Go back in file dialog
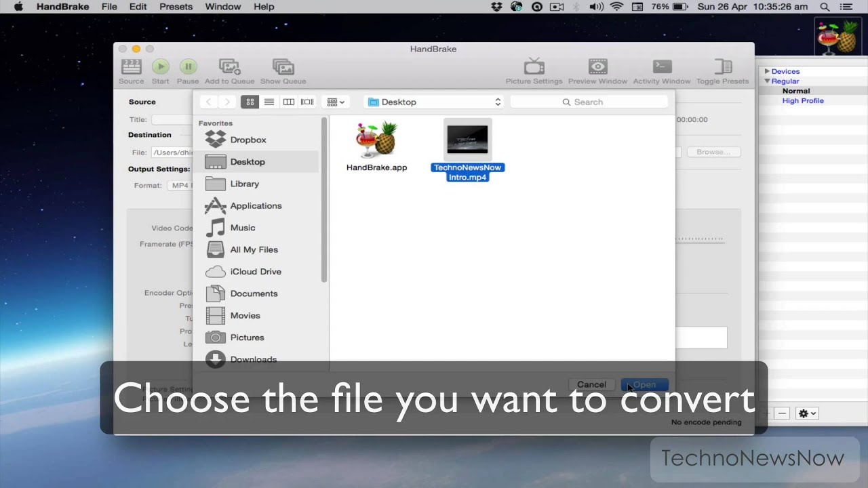Screen dimensions: 868x488 point(208,102)
